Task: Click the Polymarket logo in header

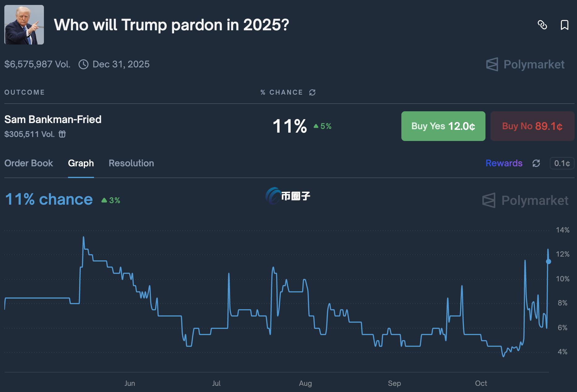Action: tap(525, 64)
